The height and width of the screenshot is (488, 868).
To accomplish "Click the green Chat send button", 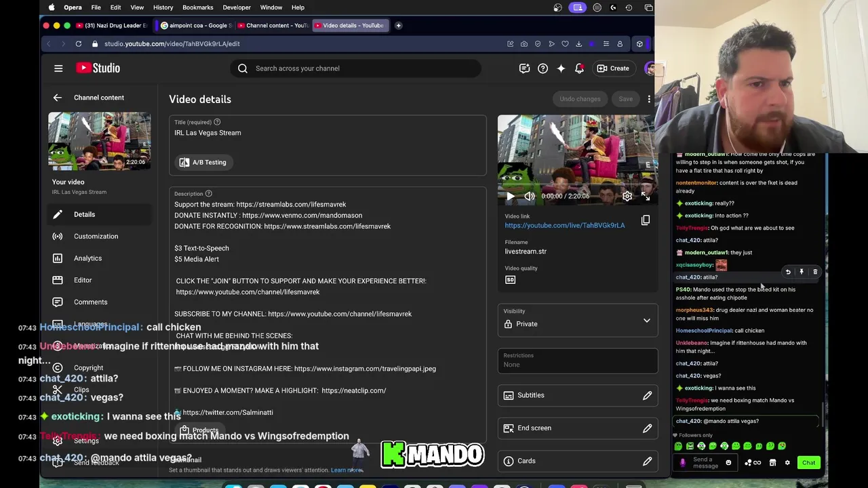I will tap(808, 463).
